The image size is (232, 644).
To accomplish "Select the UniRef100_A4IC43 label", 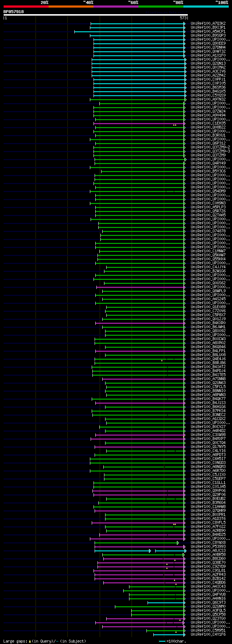I will tap(208, 587).
